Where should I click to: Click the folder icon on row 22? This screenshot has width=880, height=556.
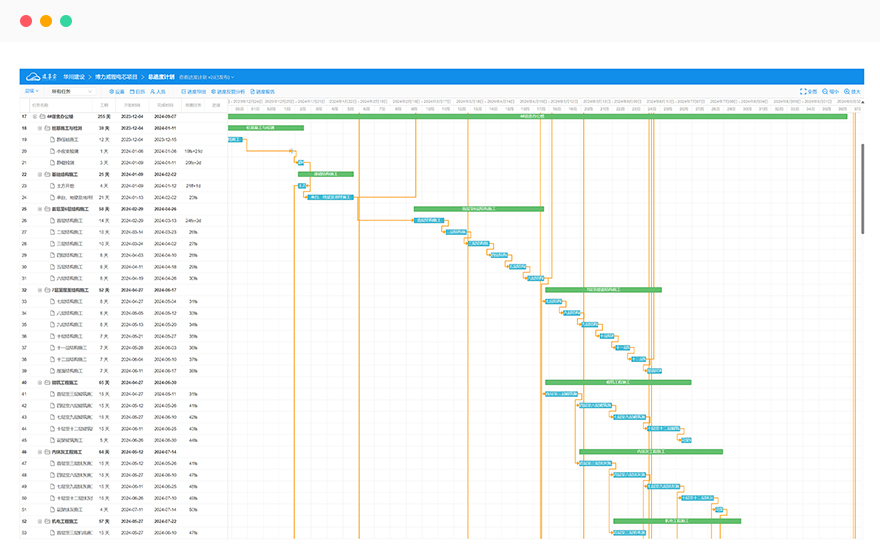(46, 174)
